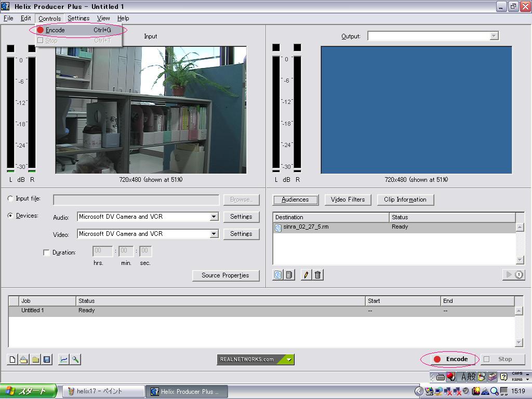532x399 pixels.
Task: Click the Video device Settings button
Action: (x=241, y=234)
